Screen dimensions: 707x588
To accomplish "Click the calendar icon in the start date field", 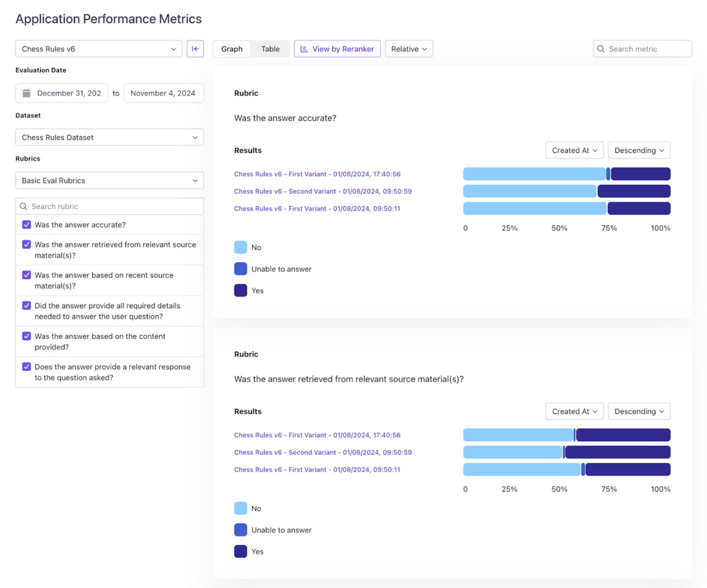I will [x=27, y=93].
